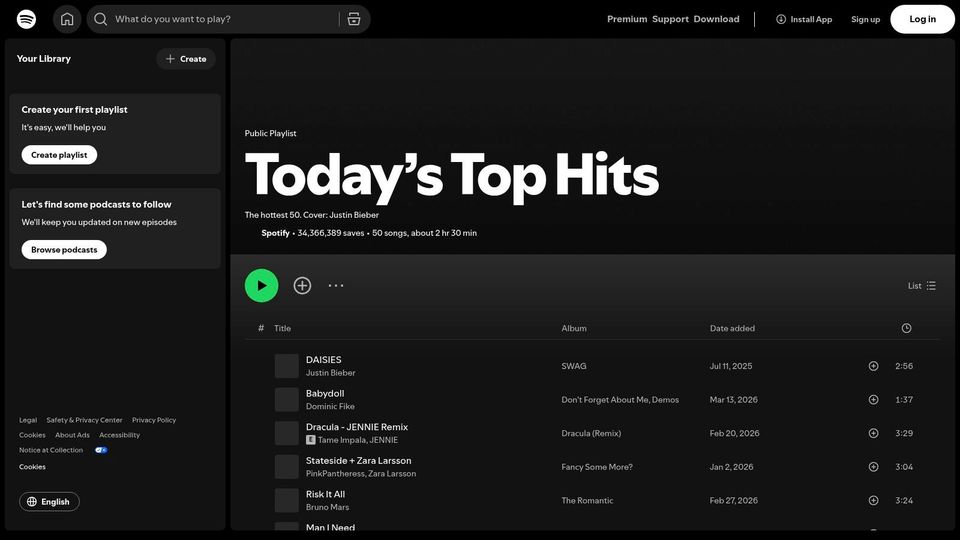Add DAISIES to Liked Songs
This screenshot has width=960, height=540.
[x=874, y=366]
